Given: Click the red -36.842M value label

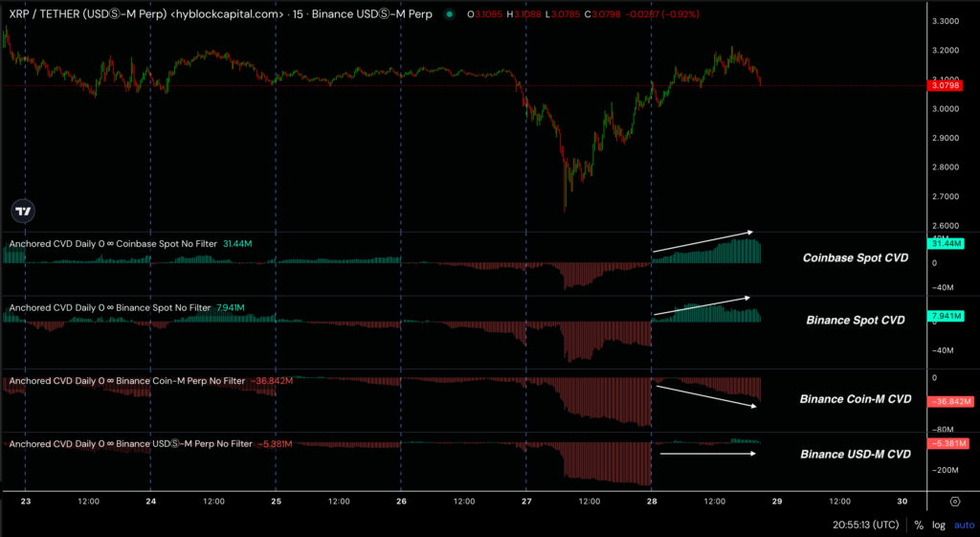Looking at the screenshot, I should pyautogui.click(x=948, y=401).
